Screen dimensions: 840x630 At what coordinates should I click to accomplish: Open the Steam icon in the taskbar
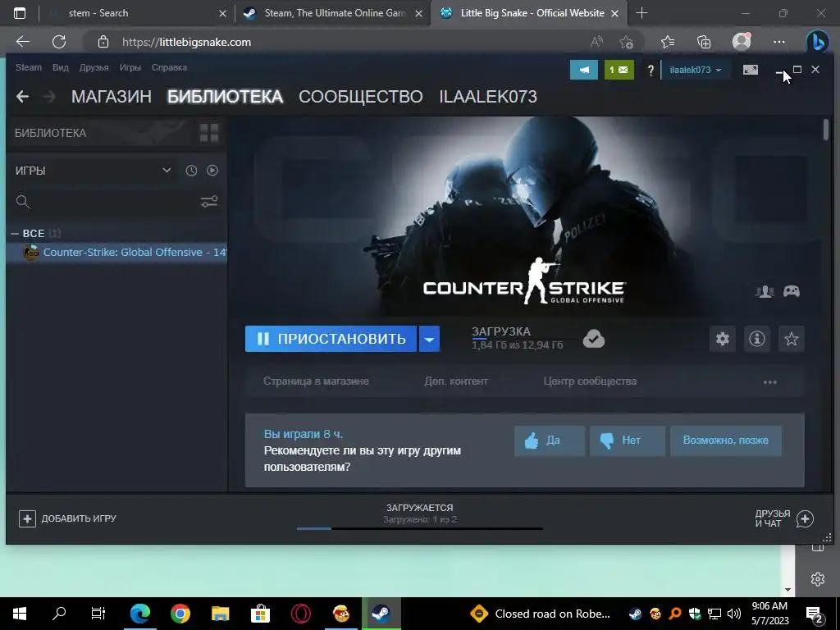point(381,614)
